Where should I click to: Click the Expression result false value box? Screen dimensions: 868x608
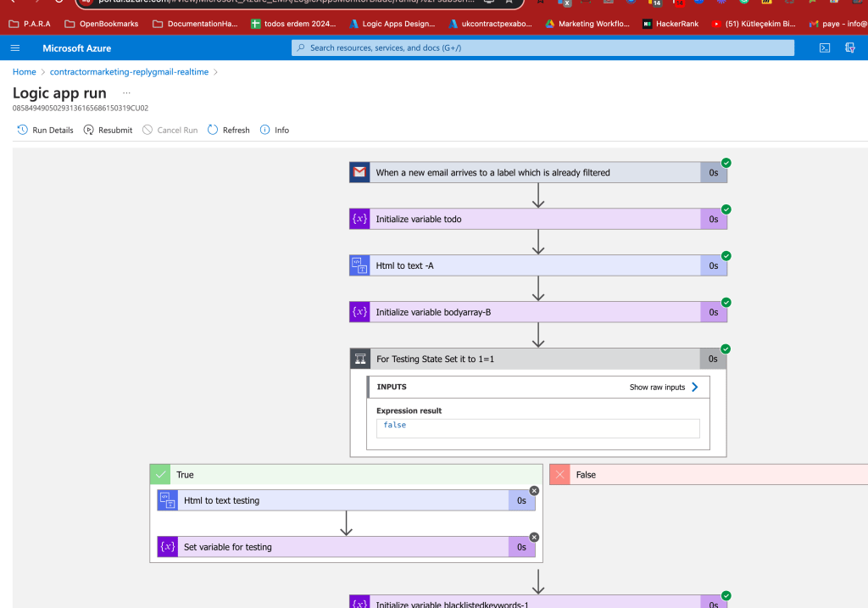coord(537,428)
